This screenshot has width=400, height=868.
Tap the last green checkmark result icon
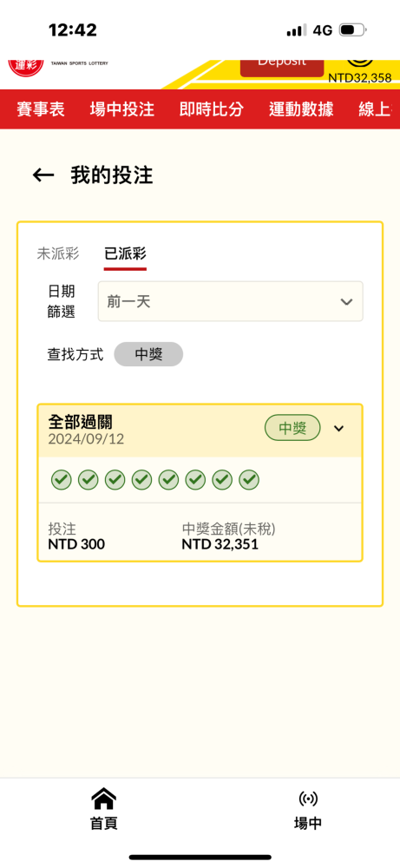pyautogui.click(x=249, y=480)
